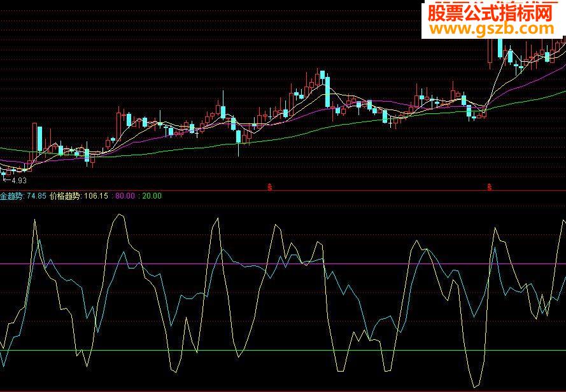The image size is (566, 392).
Task: Select the green 20.00 level value
Action: pos(152,196)
